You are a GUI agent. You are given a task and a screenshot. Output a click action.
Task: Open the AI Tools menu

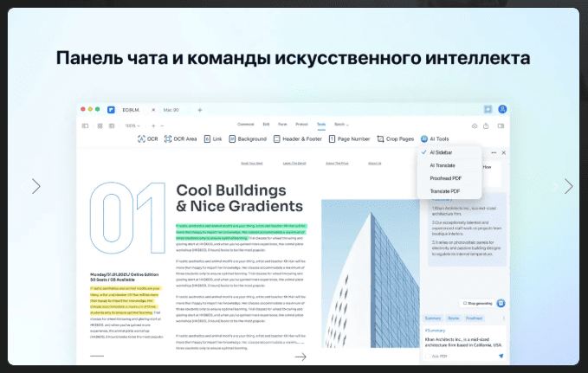tap(435, 139)
